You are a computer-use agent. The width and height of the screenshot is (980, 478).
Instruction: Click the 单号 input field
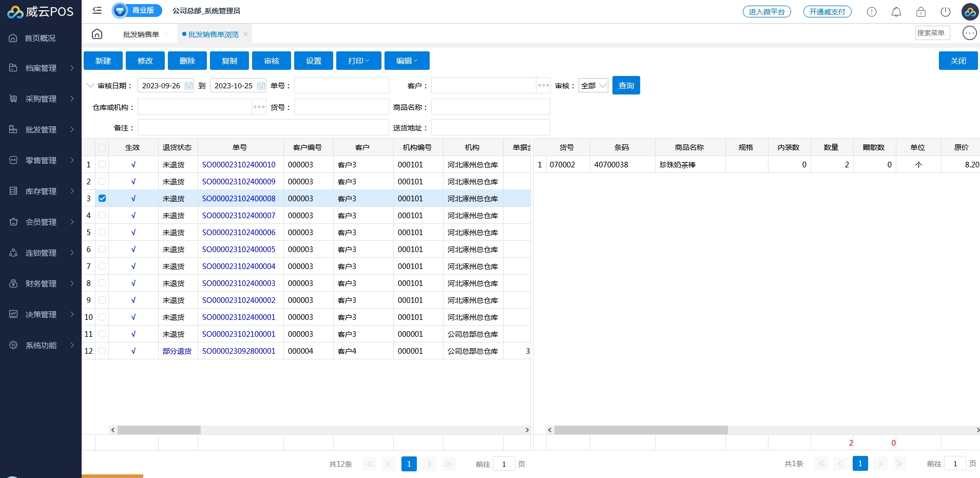(x=341, y=86)
